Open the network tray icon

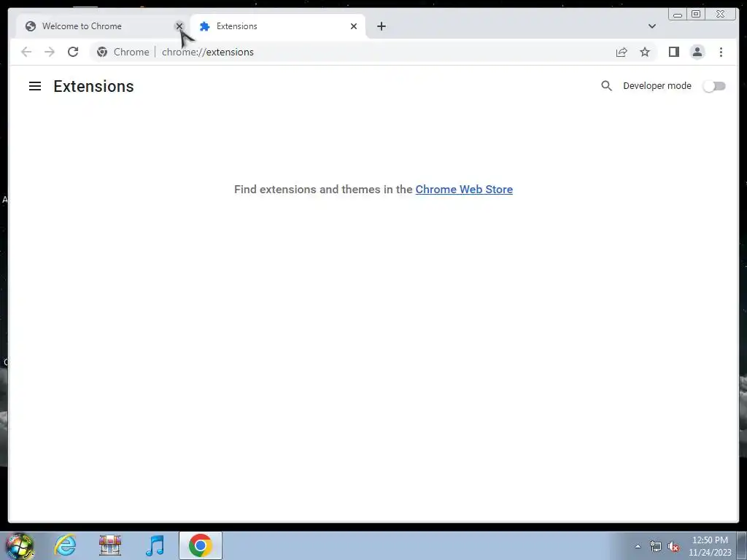pyautogui.click(x=656, y=547)
